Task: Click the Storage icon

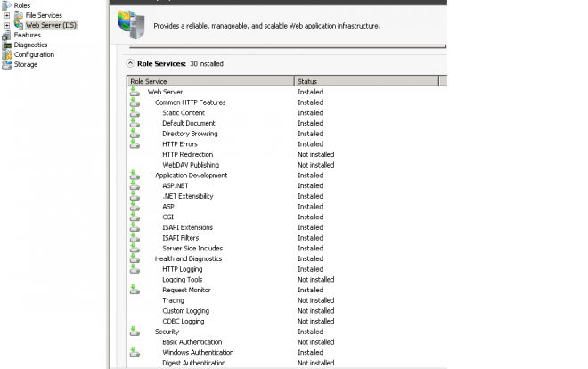Action: tap(6, 64)
